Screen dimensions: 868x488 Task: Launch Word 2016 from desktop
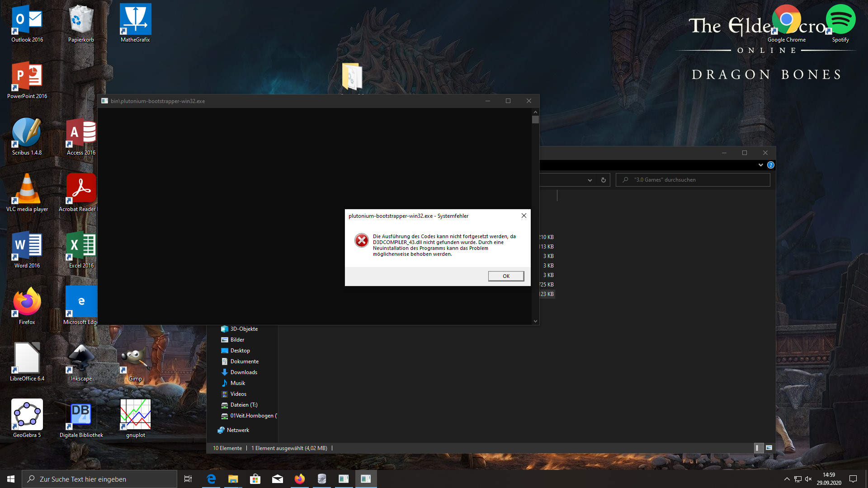27,249
